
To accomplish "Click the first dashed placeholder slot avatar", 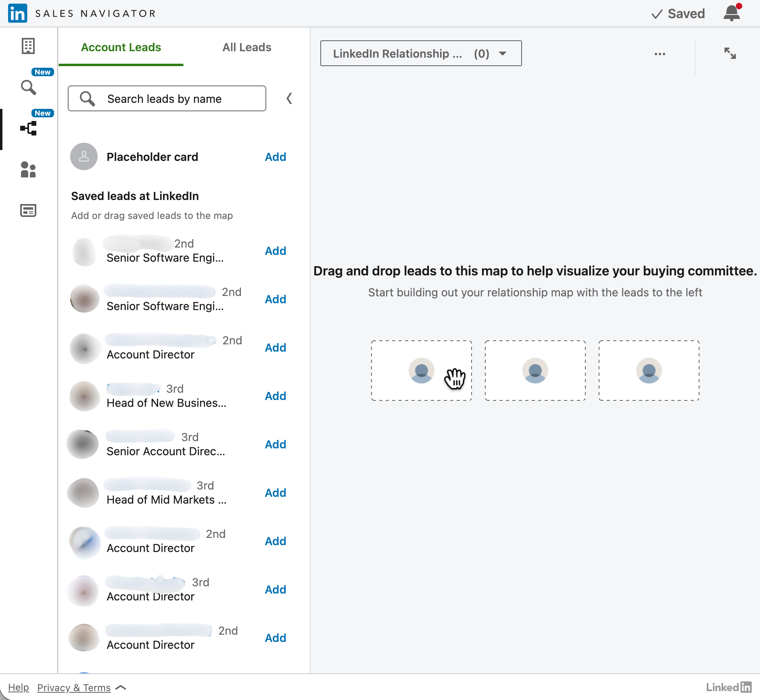I will point(422,371).
